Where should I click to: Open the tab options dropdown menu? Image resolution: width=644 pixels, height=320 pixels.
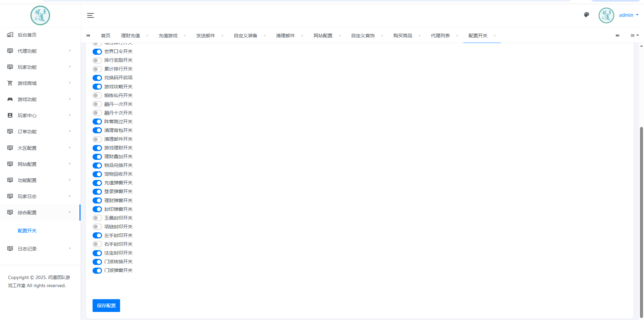[x=634, y=36]
